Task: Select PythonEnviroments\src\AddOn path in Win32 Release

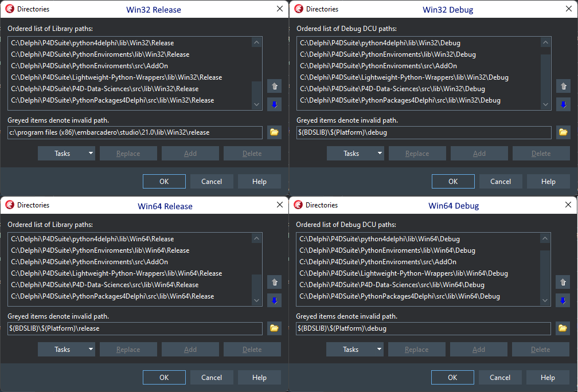Action: 130,65
